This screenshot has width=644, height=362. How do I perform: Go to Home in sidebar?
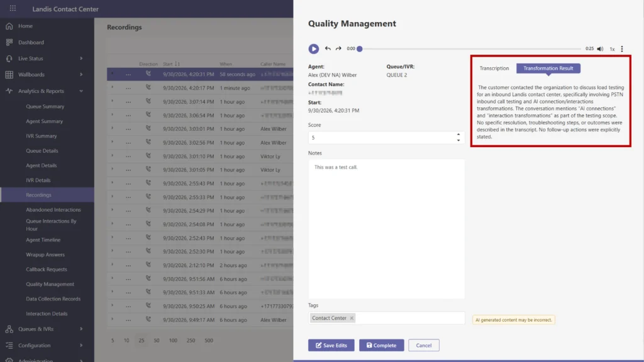(x=25, y=26)
